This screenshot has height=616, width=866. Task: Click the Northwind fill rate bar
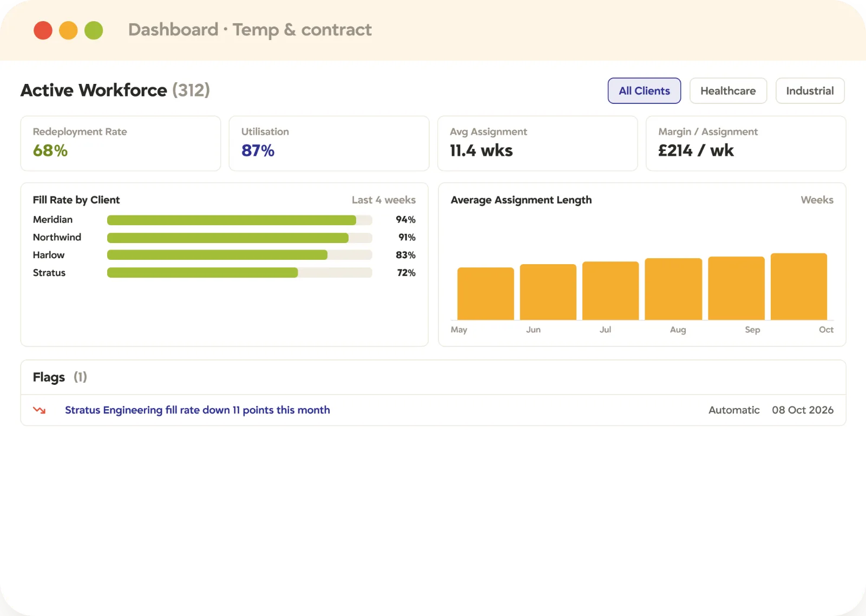pyautogui.click(x=240, y=238)
